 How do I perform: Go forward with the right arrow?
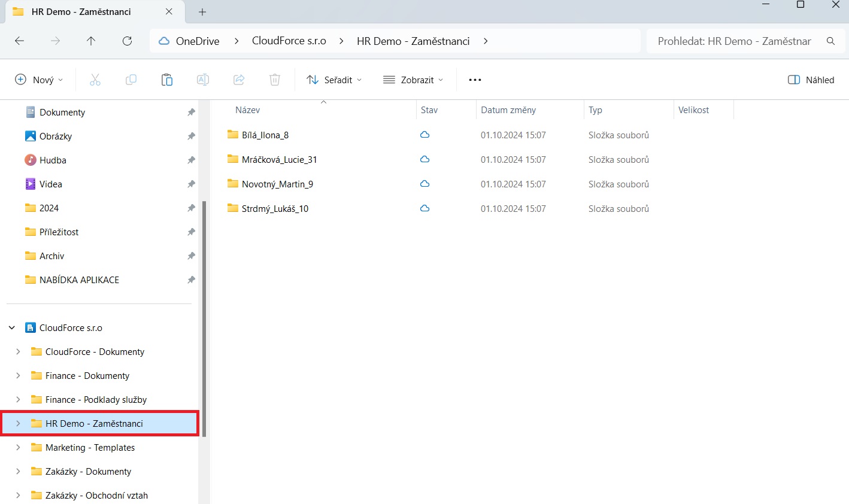[x=55, y=41]
